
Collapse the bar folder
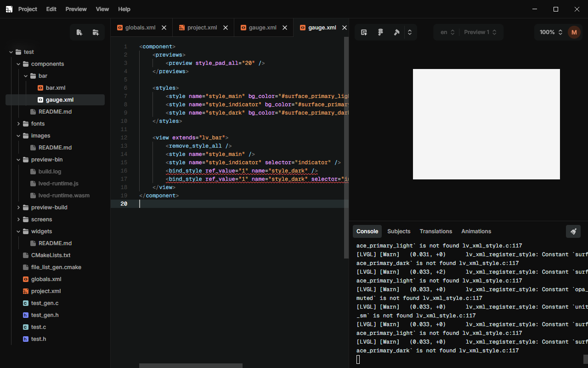[26, 76]
